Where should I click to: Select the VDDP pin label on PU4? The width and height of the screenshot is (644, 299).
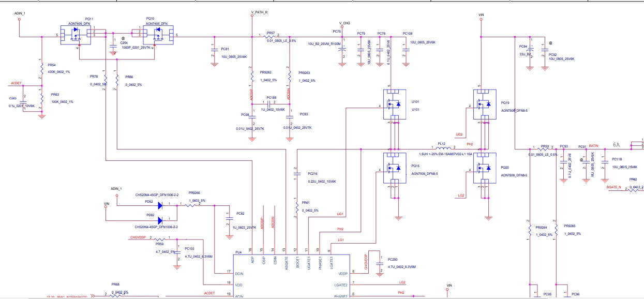tap(342, 273)
